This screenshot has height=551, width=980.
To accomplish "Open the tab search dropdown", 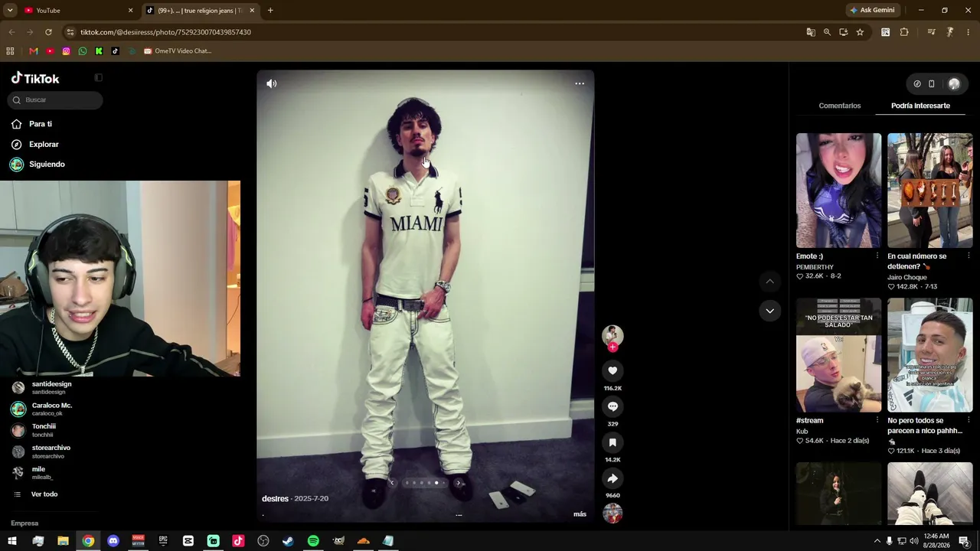I will coord(10,10).
